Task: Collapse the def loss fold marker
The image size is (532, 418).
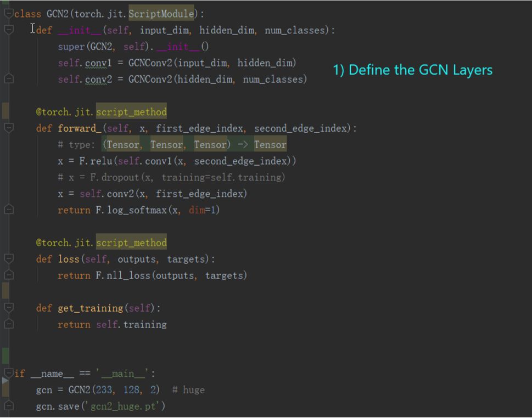Action: pos(8,259)
